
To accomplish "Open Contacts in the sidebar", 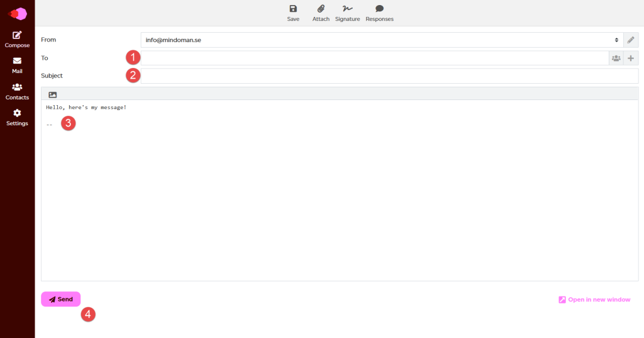I will coord(17,92).
